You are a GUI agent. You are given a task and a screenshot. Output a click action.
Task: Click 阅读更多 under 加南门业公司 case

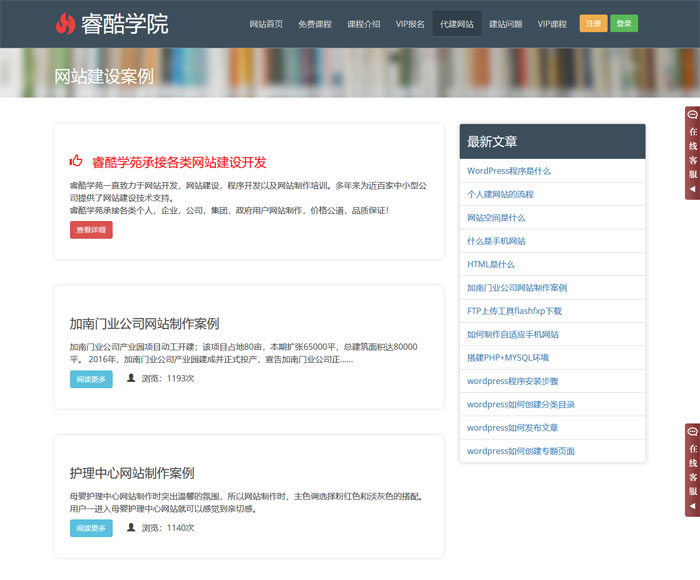[x=91, y=379]
